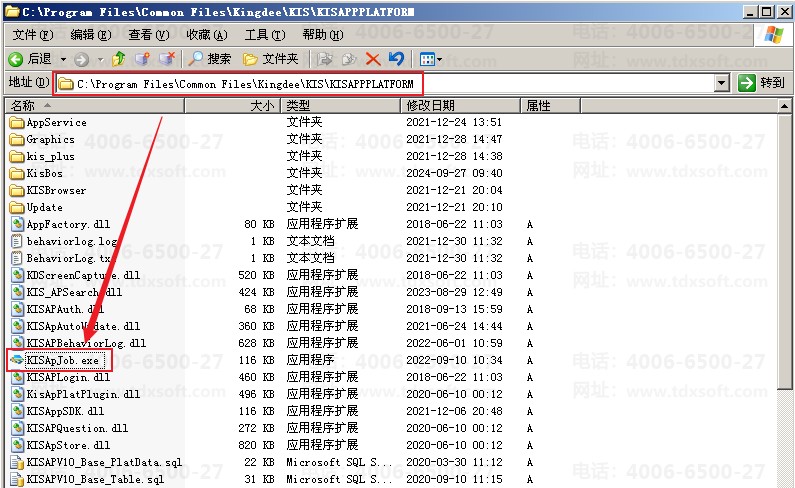Image resolution: width=795 pixels, height=488 pixels.
Task: Sort by the 大小 size column header
Action: (232, 106)
